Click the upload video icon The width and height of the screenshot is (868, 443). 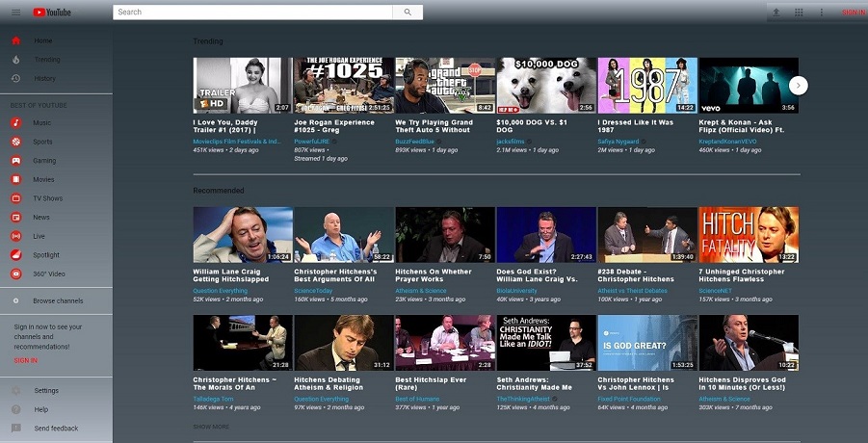coord(776,13)
